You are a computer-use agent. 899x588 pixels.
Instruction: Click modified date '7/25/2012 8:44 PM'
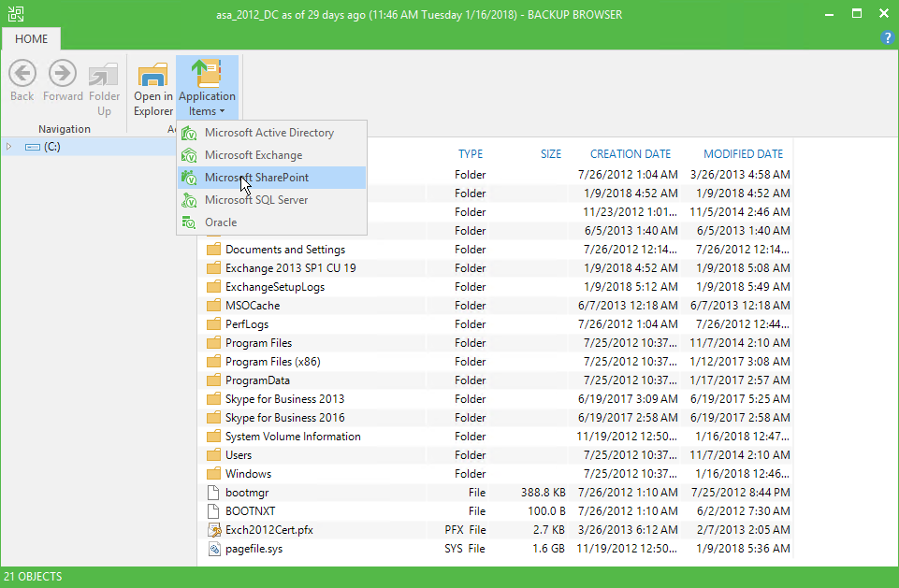740,493
